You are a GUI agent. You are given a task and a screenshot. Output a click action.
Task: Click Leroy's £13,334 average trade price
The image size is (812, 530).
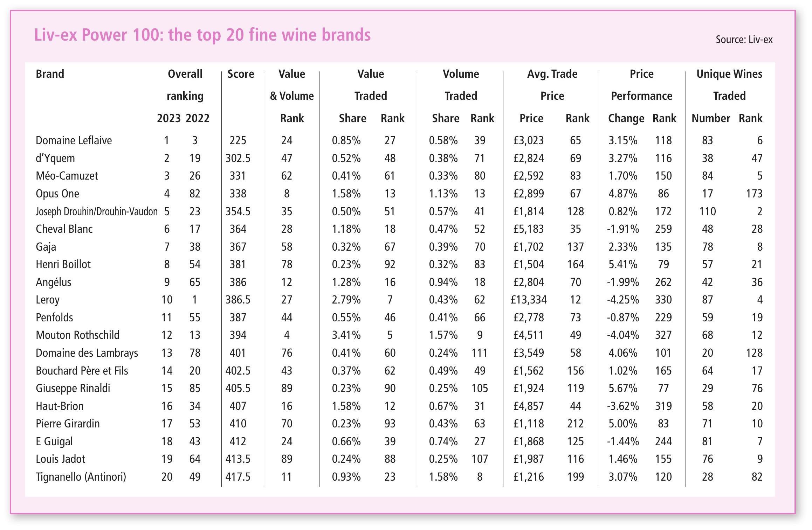[528, 300]
